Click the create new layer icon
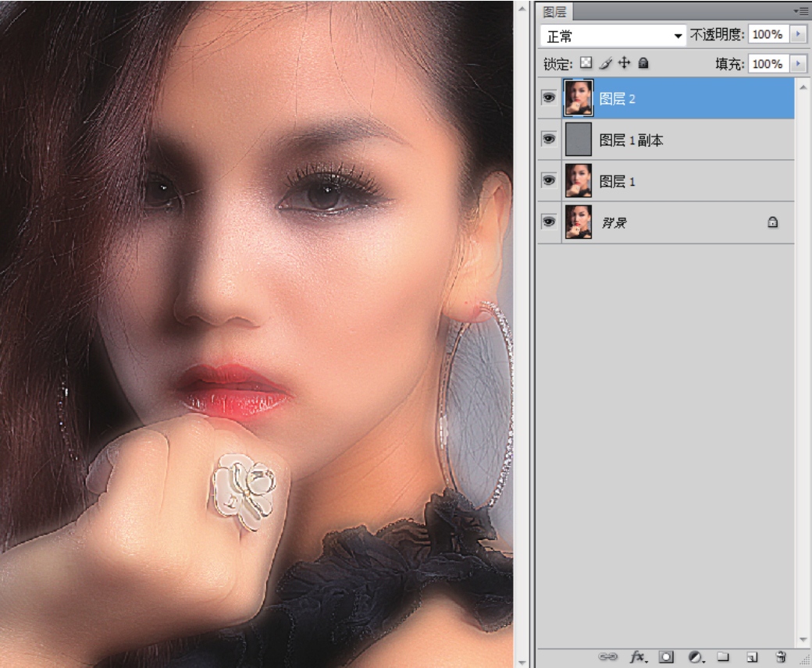Image resolution: width=812 pixels, height=668 pixels. pos(751,657)
